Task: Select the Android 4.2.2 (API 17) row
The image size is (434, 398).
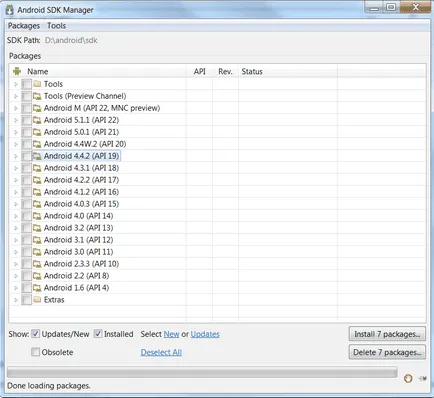Action: (x=81, y=180)
